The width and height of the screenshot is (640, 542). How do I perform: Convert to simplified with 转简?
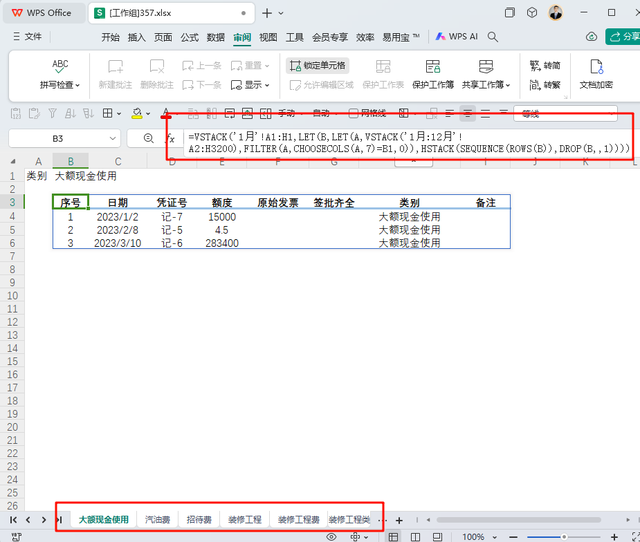(x=545, y=65)
